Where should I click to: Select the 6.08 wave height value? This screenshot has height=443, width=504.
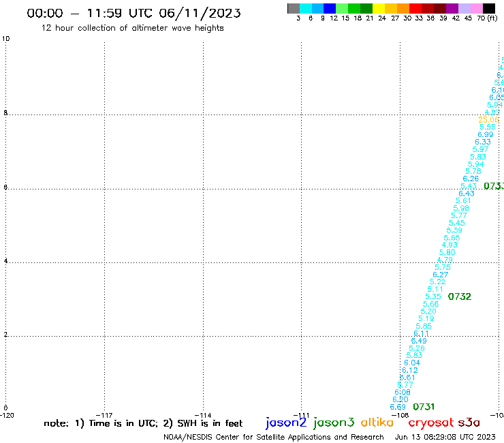403,392
